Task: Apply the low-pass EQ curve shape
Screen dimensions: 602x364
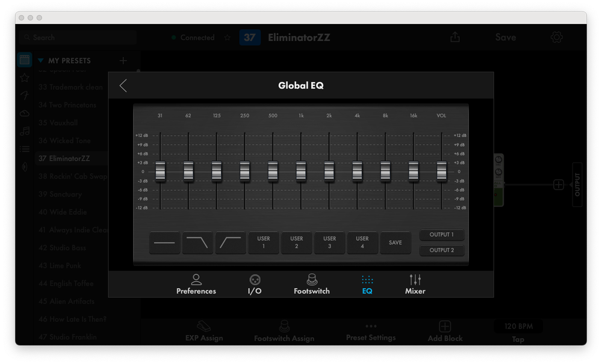Action: (199, 243)
